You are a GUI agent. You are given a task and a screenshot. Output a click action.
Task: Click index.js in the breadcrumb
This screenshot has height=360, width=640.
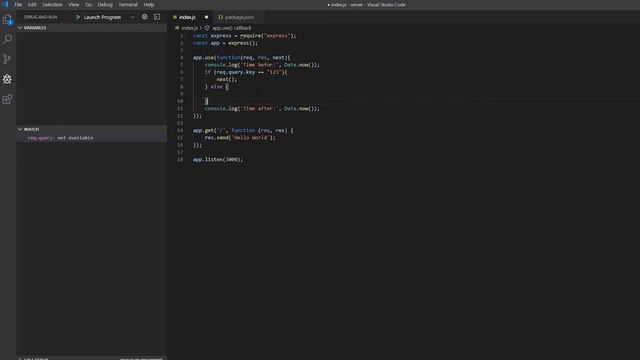pyautogui.click(x=189, y=28)
